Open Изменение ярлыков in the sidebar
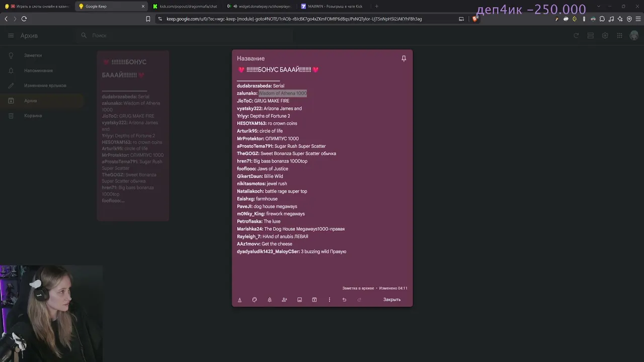The width and height of the screenshot is (644, 362). click(x=41, y=85)
